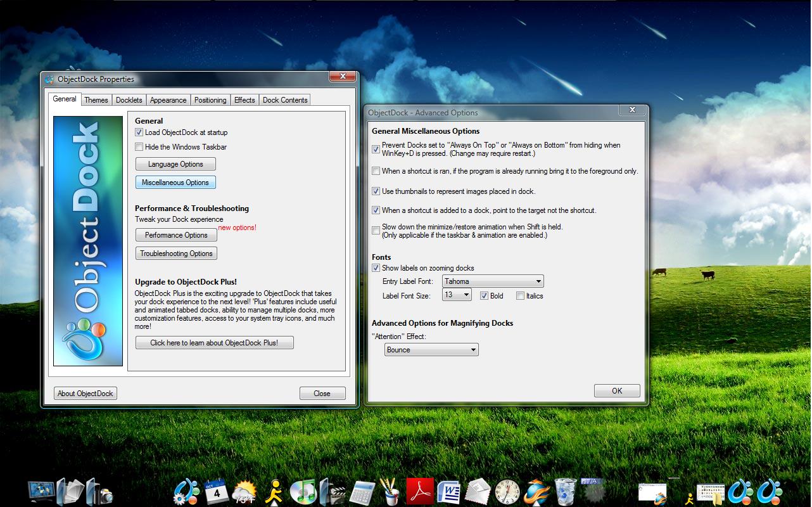812x507 pixels.
Task: Open Performance Options
Action: (176, 235)
